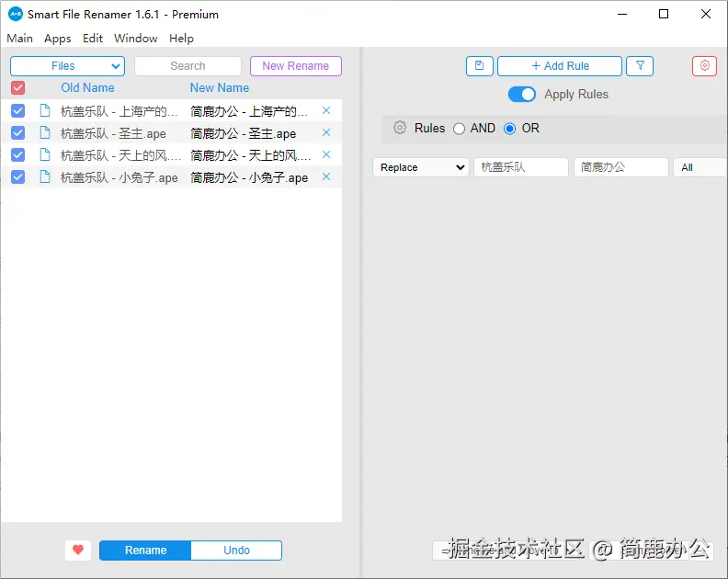Viewport: 728px width, 579px height.
Task: Turn off the Apply Rules switch
Action: click(x=522, y=95)
